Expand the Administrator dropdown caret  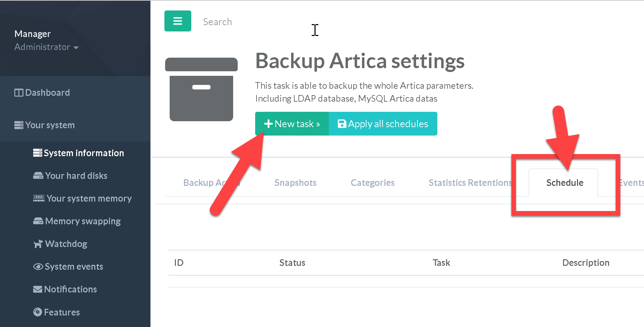pos(76,48)
